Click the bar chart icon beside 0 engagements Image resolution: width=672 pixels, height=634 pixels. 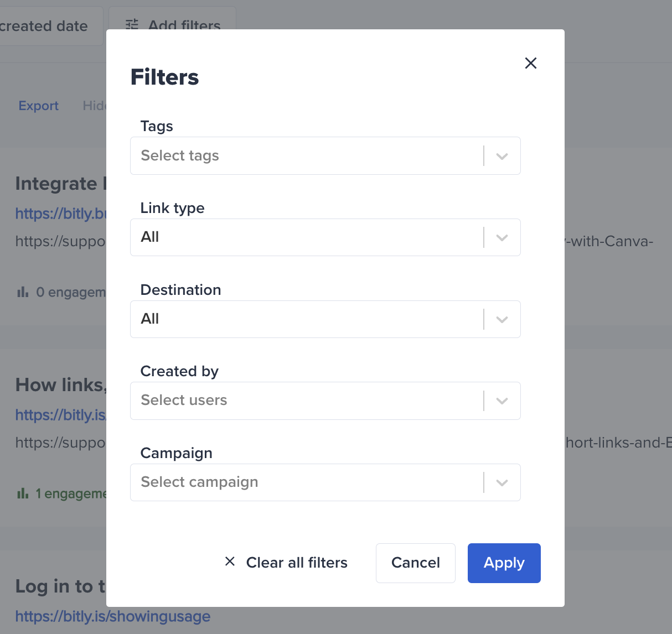tap(22, 292)
